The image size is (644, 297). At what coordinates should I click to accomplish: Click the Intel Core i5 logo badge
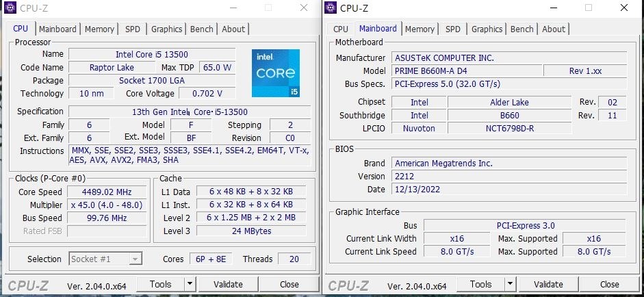coord(276,73)
